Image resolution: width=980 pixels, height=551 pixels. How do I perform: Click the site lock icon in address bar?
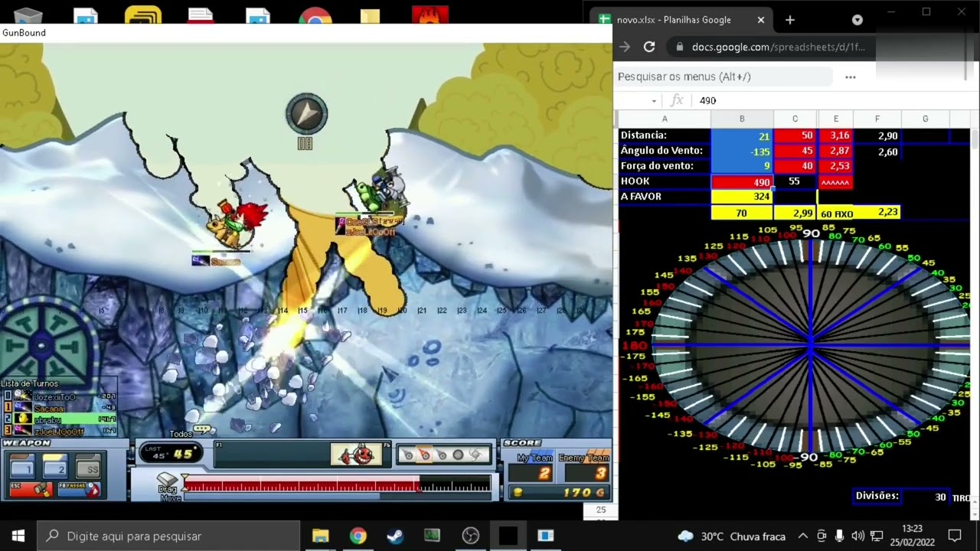(x=680, y=47)
